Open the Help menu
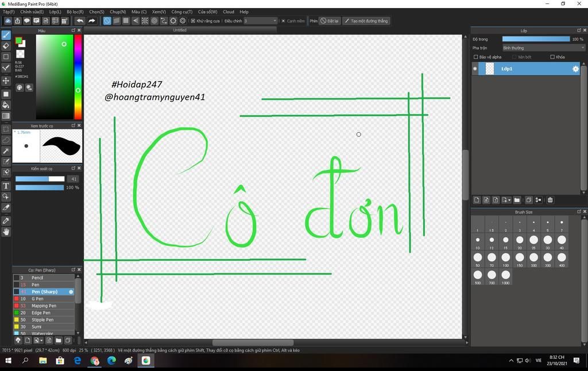The width and height of the screenshot is (588, 371). coord(244,11)
